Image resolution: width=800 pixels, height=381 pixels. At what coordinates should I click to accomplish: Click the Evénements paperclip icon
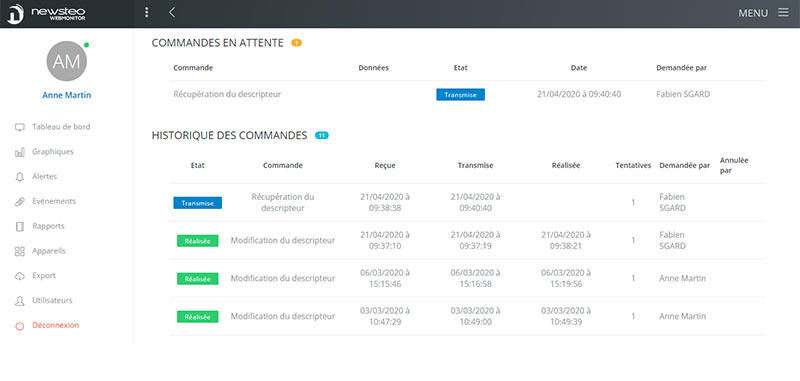tap(20, 202)
